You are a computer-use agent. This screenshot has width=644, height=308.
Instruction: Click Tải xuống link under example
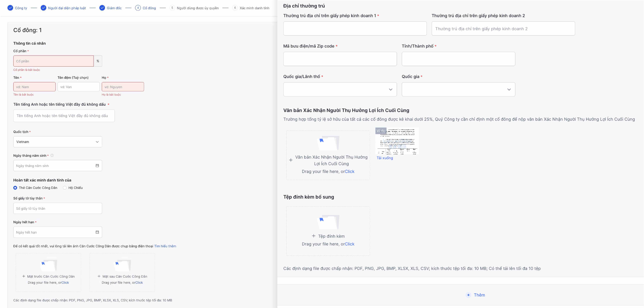pyautogui.click(x=385, y=158)
